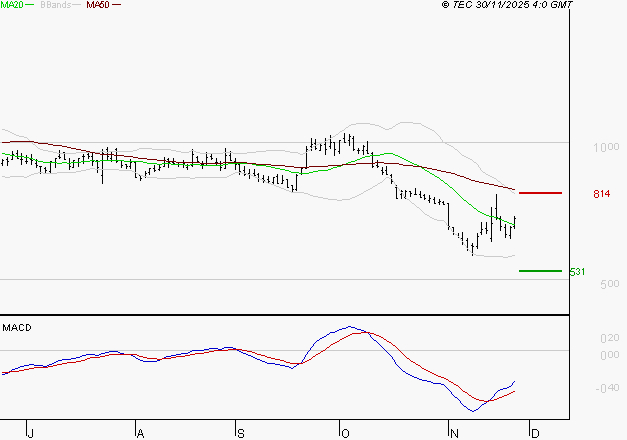The width and height of the screenshot is (627, 440).
Task: Select the red 814 resistance line marker
Action: click(x=540, y=192)
